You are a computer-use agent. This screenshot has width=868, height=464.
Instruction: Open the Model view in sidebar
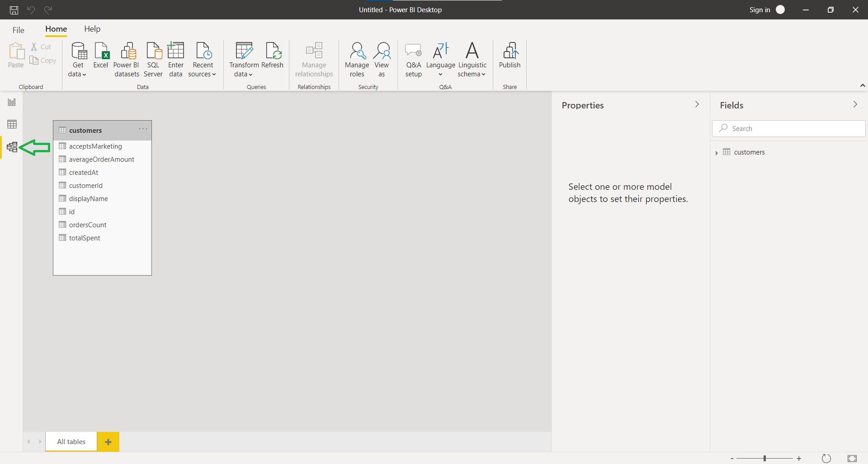pyautogui.click(x=12, y=147)
